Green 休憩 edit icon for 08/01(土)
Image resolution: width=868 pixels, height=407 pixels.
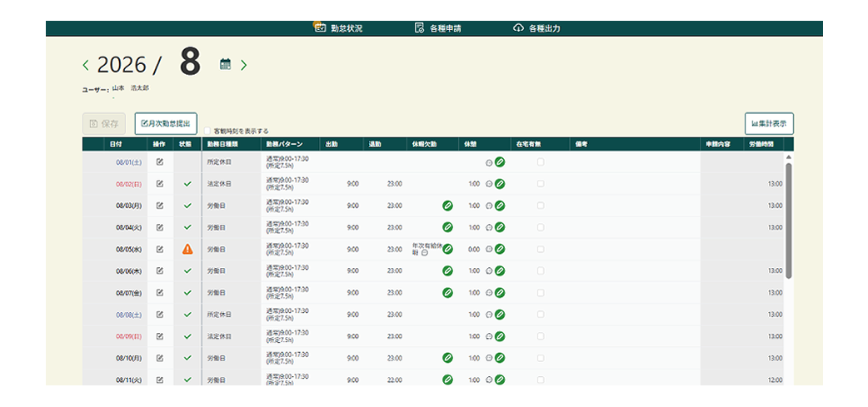point(500,162)
